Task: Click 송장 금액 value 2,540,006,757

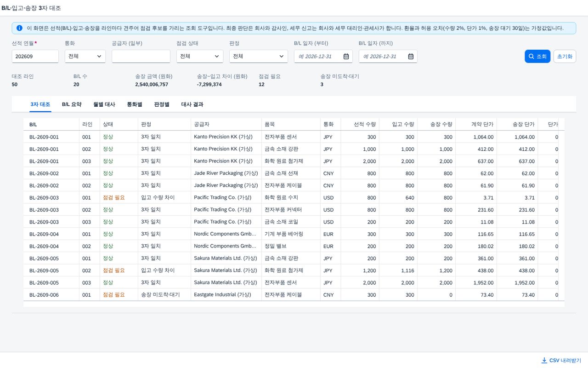Action: [152, 85]
